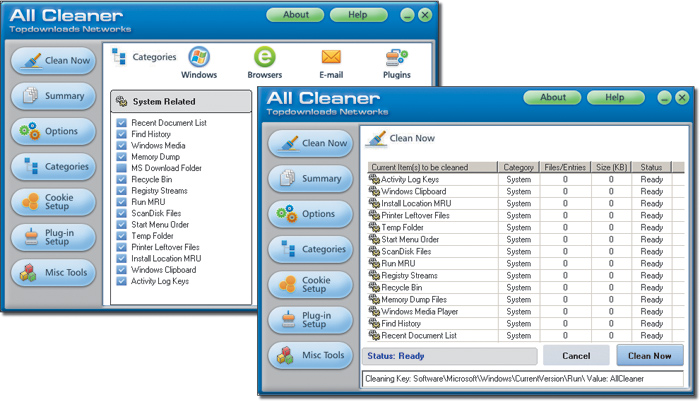Viewport: 700px width, 402px height.
Task: Click Help button in front window
Action: pos(616,97)
